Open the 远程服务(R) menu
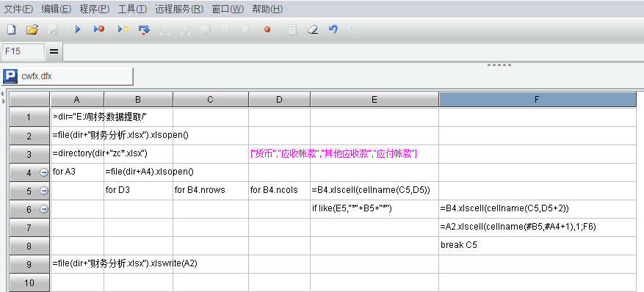Viewport: 644px width, 292px height. click(x=179, y=9)
